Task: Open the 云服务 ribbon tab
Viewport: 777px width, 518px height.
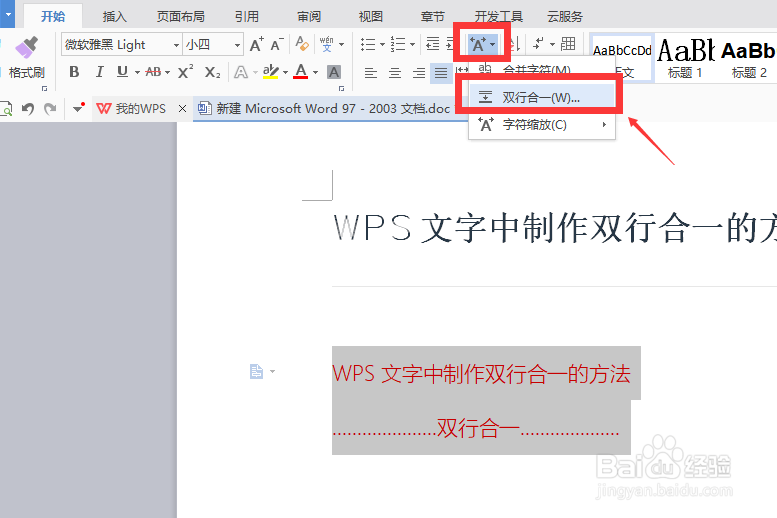Action: [565, 16]
